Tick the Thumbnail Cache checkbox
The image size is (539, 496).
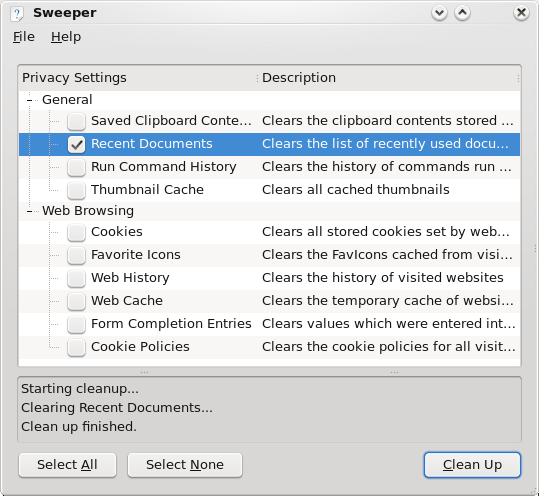tap(76, 190)
